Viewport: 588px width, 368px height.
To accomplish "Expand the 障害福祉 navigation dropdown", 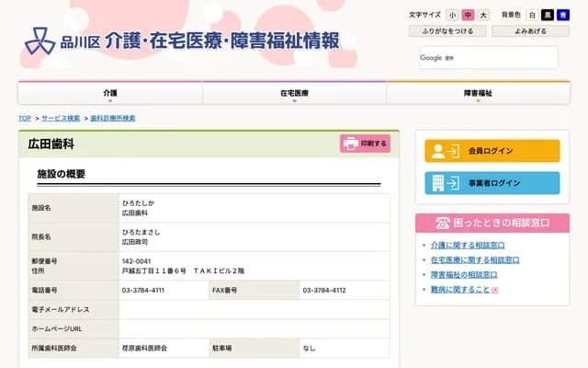I will point(478,94).
